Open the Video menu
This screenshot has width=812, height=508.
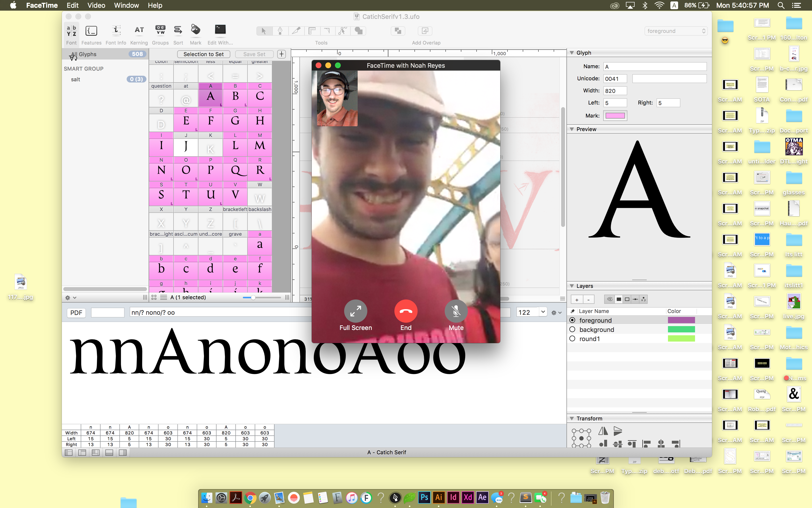point(96,5)
